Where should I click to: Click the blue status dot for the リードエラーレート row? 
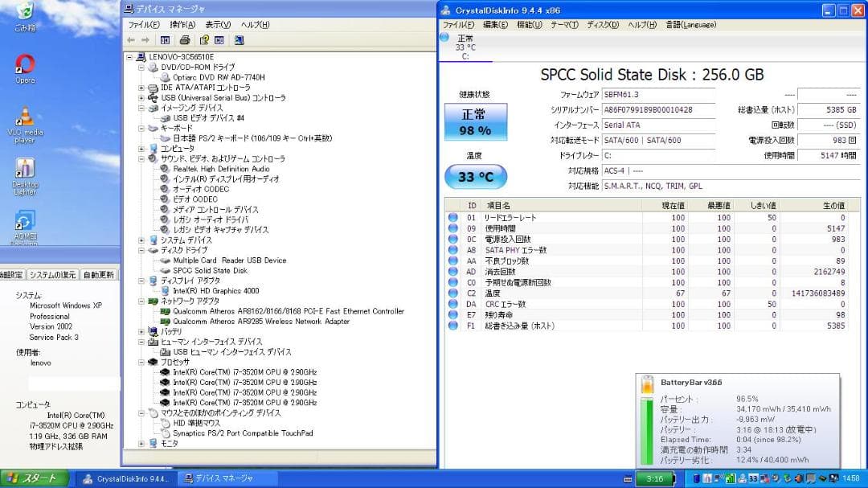[452, 218]
